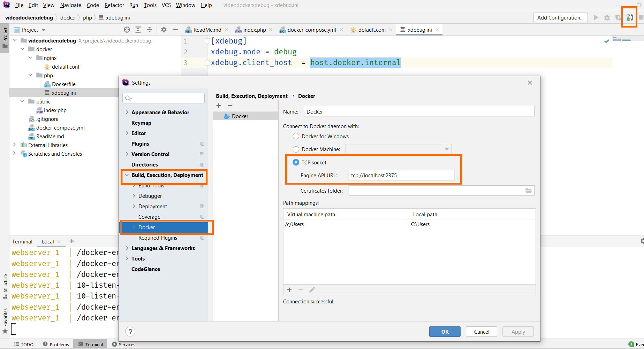Screen dimensions: 644x349
Task: Expand the Appearance & Behavior settings section
Action: pyautogui.click(x=127, y=112)
